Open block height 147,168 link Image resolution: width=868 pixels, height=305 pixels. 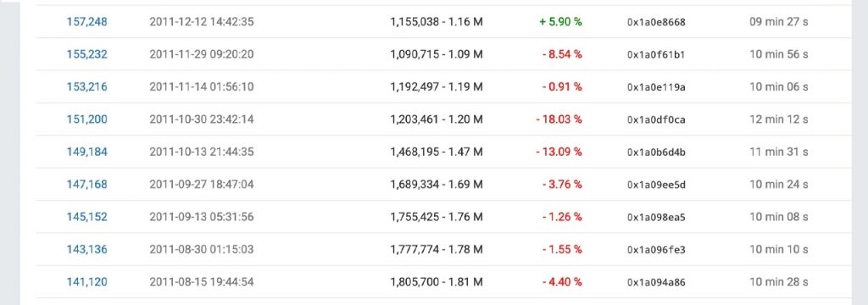click(87, 185)
